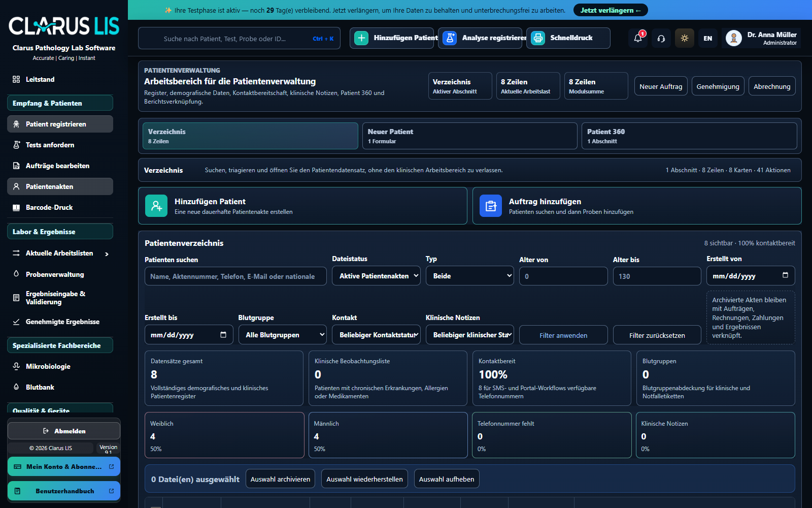The image size is (812, 508).
Task: Click the teal add-patient card icon
Action: point(156,206)
